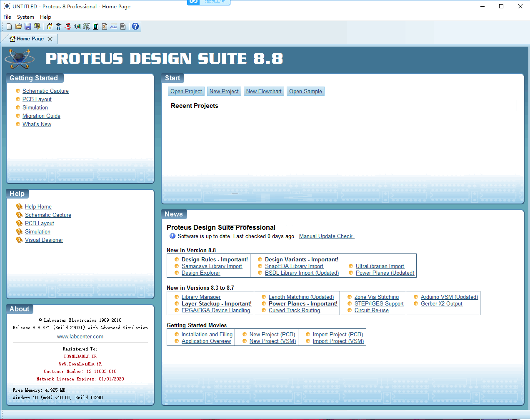Screen dimensions: 530x420
Task: Click the New Flowchart button
Action: click(x=264, y=92)
